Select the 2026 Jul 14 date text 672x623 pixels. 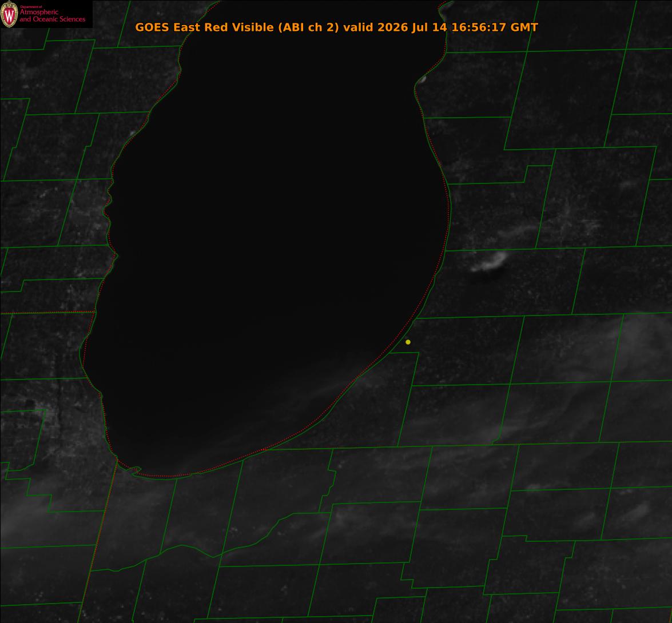[412, 27]
